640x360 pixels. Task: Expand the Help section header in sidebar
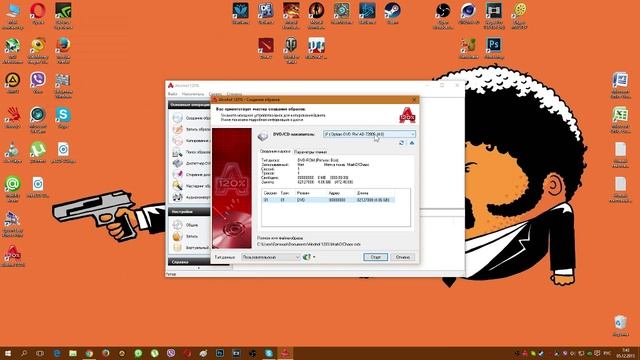pos(189,262)
